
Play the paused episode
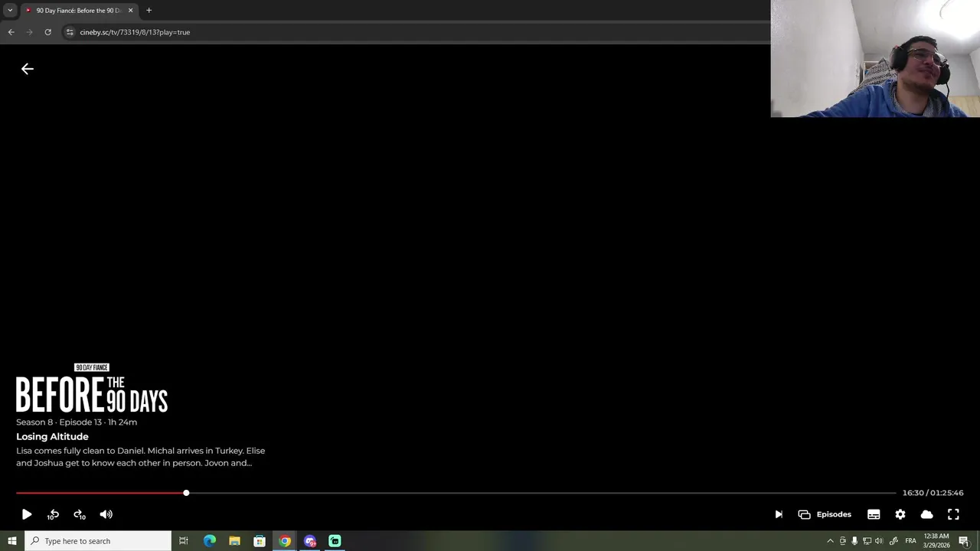pyautogui.click(x=27, y=514)
